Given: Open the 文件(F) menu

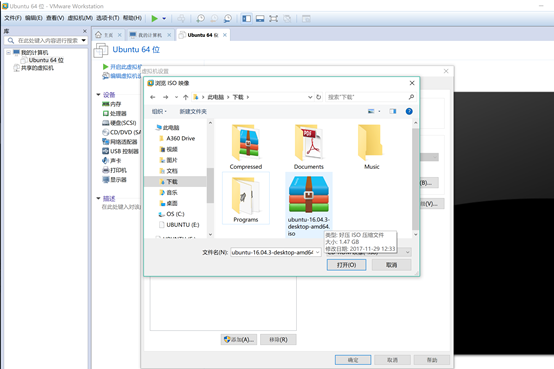Looking at the screenshot, I should click(x=13, y=18).
